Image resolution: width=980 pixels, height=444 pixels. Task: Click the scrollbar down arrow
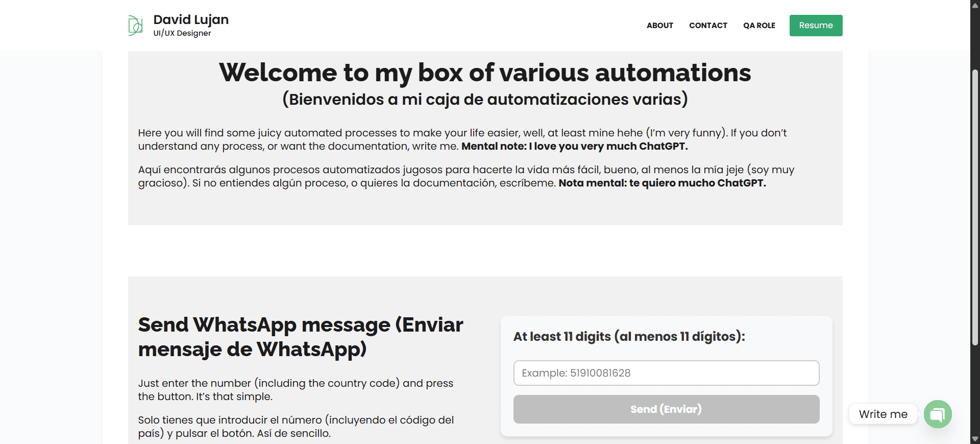pyautogui.click(x=975, y=439)
